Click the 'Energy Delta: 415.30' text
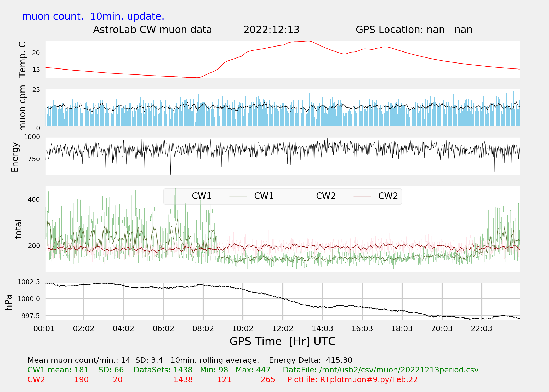The image size is (549, 392). click(311, 360)
